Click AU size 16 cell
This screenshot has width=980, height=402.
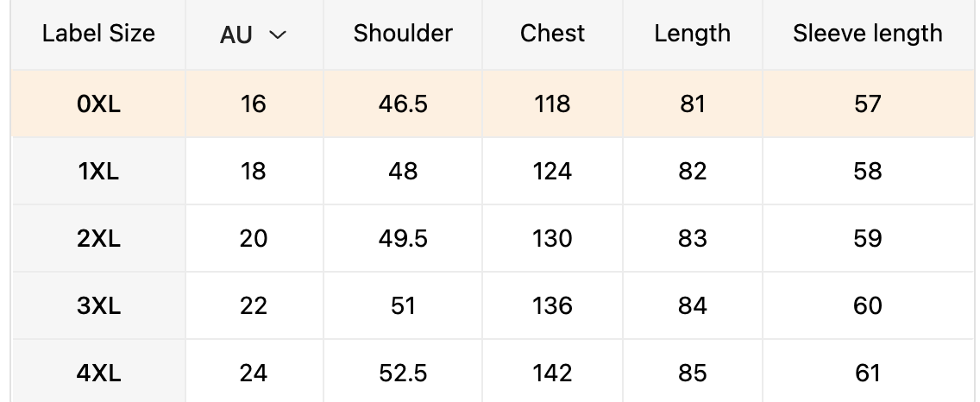point(254,104)
